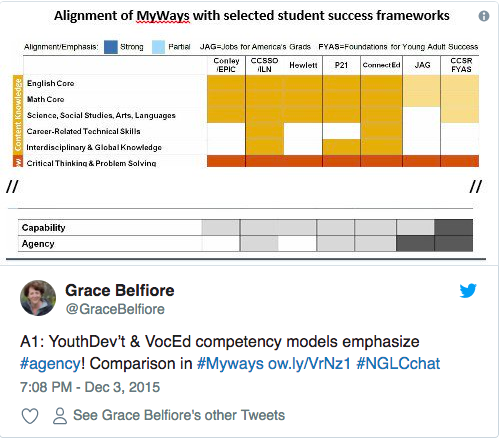Click the CCSR FYAS column header
Viewport: 501px width, 441px height.
pos(461,65)
